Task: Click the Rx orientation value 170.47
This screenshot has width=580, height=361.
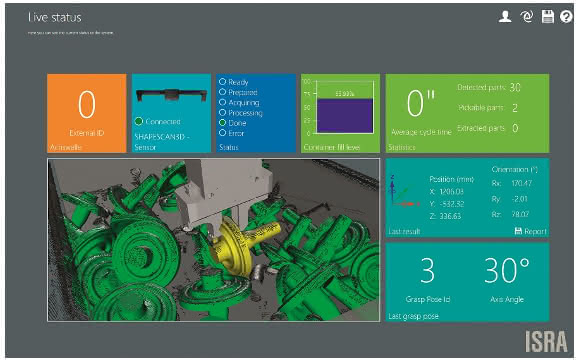Action: click(x=522, y=183)
